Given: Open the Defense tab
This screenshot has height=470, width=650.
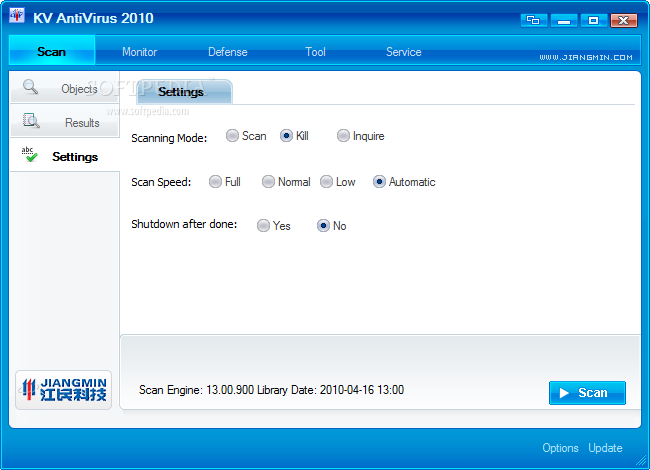Looking at the screenshot, I should click(228, 52).
